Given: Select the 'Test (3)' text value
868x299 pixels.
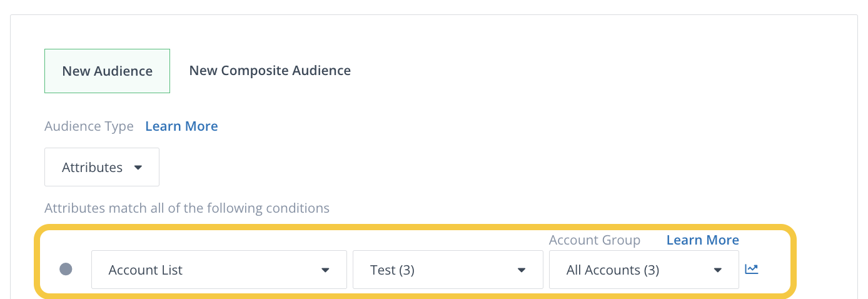Looking at the screenshot, I should 393,270.
